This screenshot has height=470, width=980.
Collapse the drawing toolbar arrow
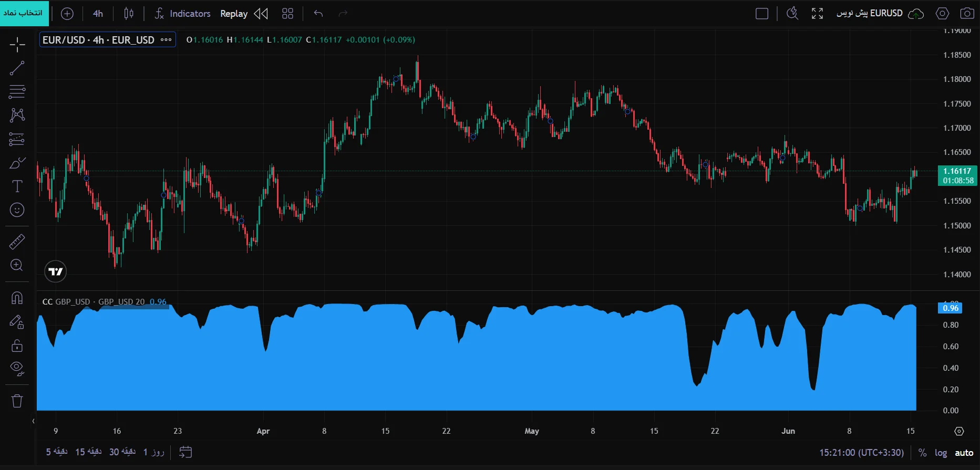coord(34,421)
